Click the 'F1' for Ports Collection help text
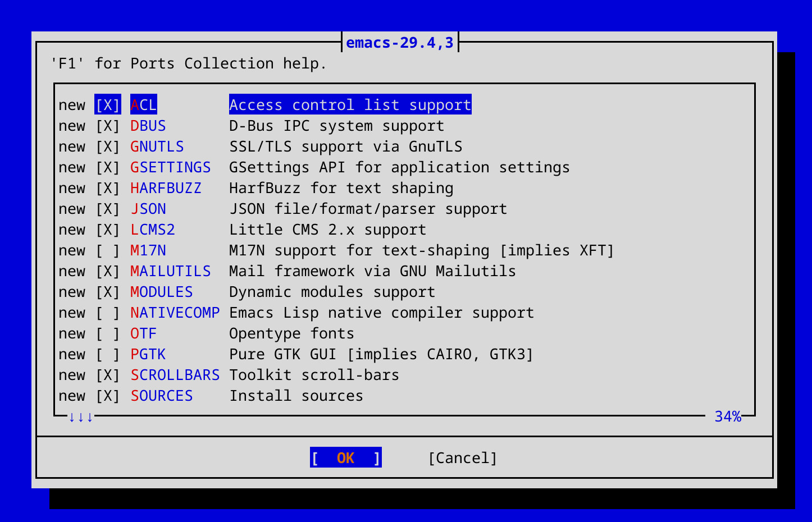This screenshot has width=812, height=522. point(189,63)
